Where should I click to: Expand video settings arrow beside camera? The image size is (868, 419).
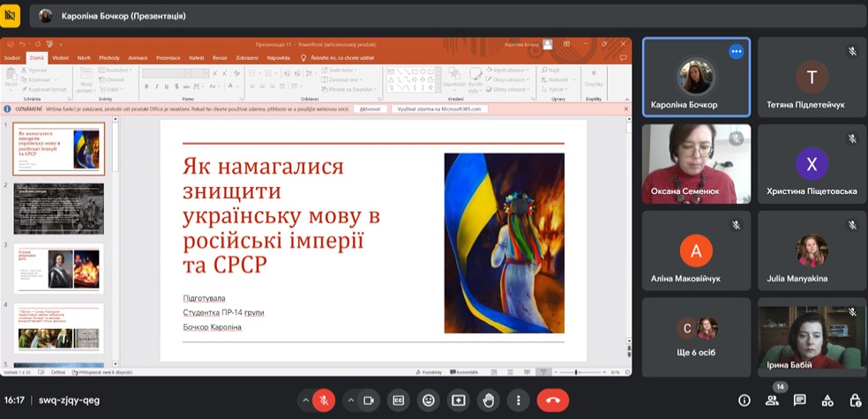click(x=351, y=400)
